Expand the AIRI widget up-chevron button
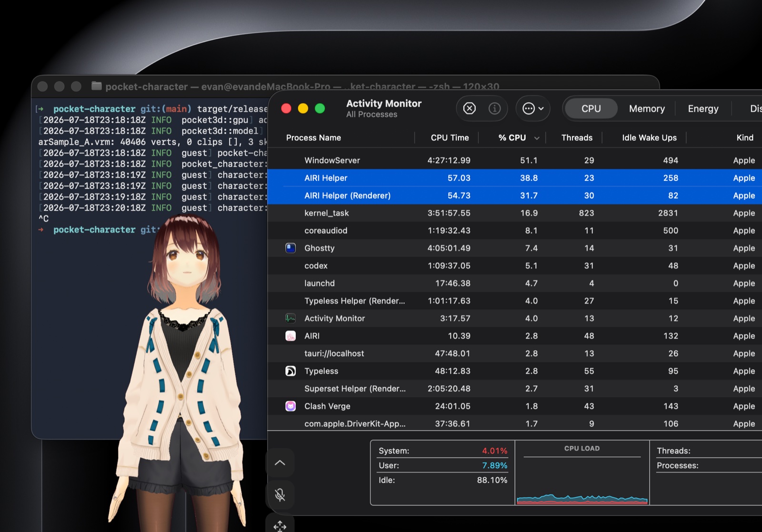 coord(280,462)
